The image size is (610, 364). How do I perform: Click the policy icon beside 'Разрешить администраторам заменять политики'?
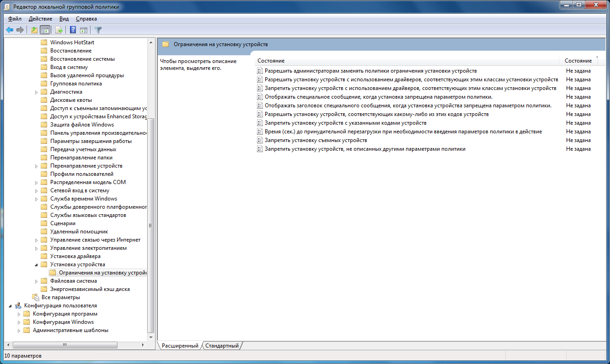[x=260, y=71]
